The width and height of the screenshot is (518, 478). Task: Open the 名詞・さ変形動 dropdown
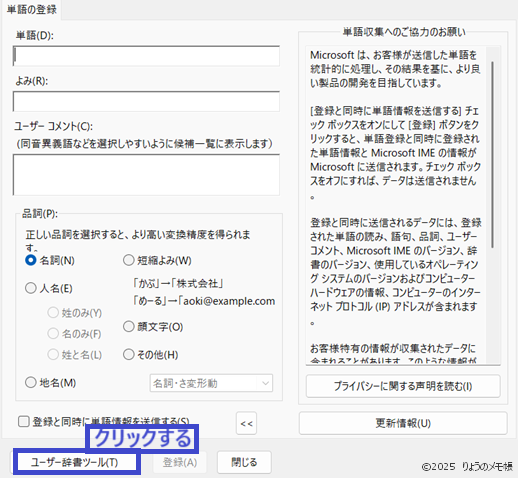211,383
